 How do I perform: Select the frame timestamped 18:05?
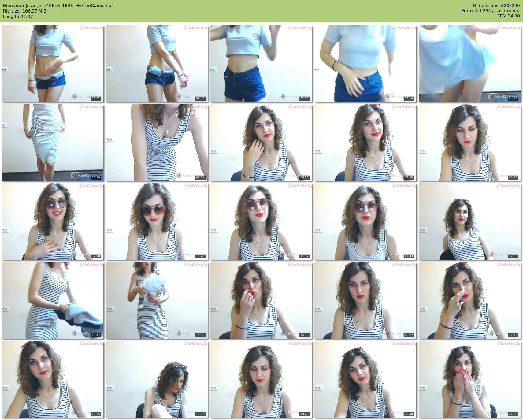click(52, 379)
